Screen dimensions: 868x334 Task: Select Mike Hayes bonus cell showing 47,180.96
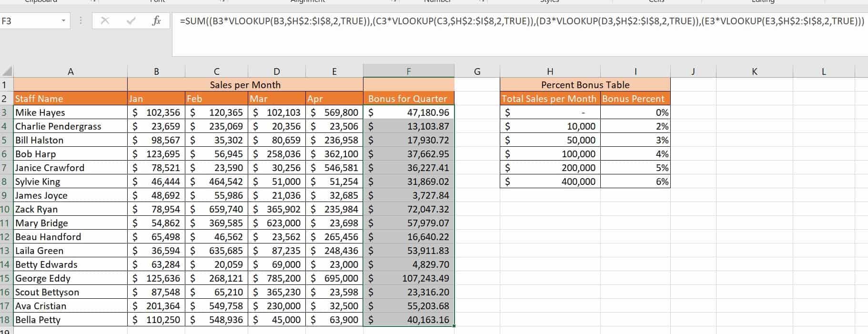click(408, 112)
